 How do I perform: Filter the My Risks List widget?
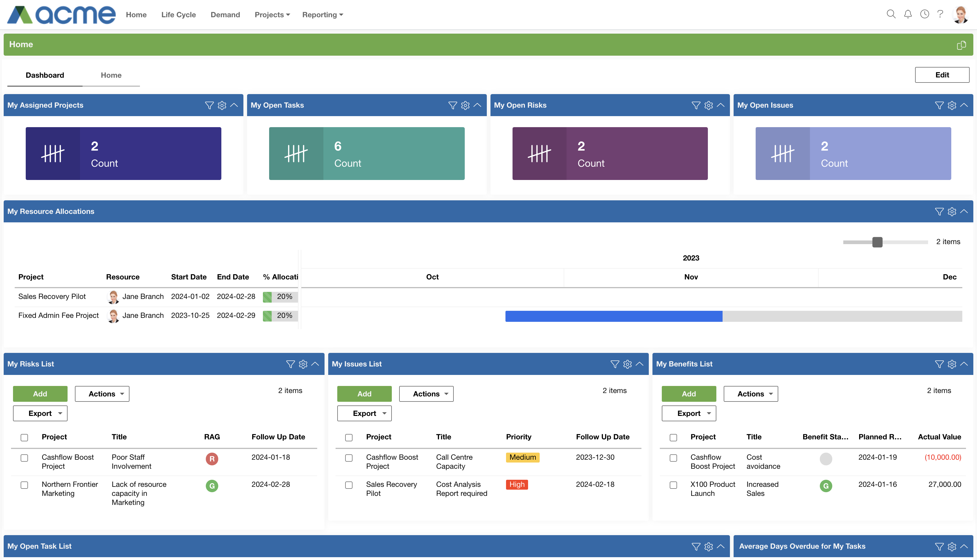[291, 364]
